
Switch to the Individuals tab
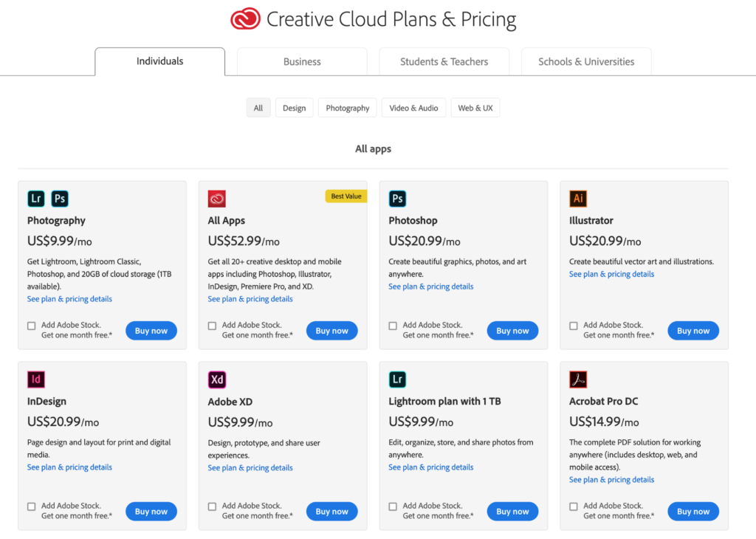pos(159,61)
